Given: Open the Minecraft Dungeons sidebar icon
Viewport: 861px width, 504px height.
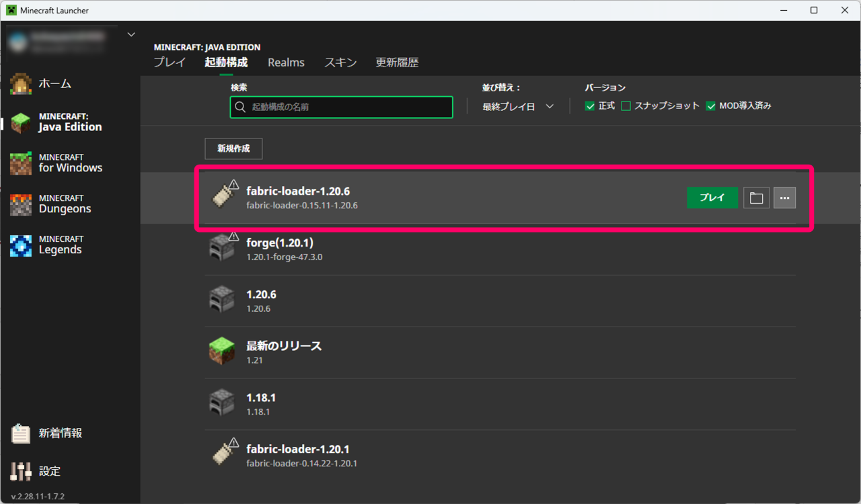Looking at the screenshot, I should 21,204.
